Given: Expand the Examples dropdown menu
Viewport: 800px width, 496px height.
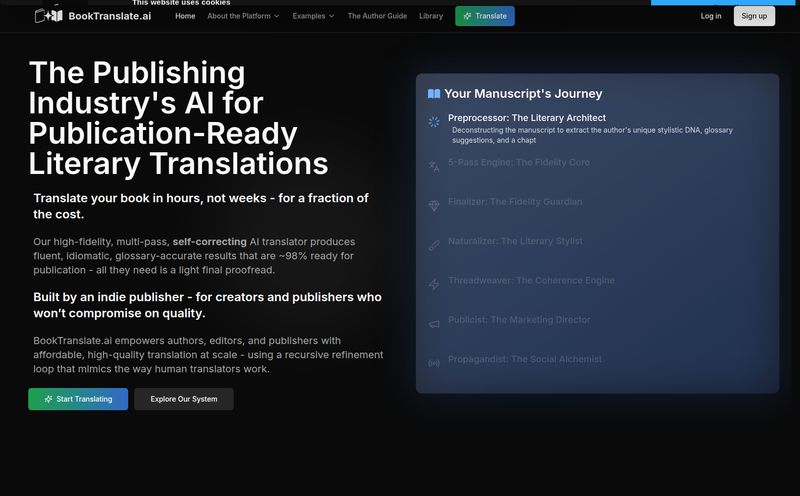Looking at the screenshot, I should [x=313, y=16].
